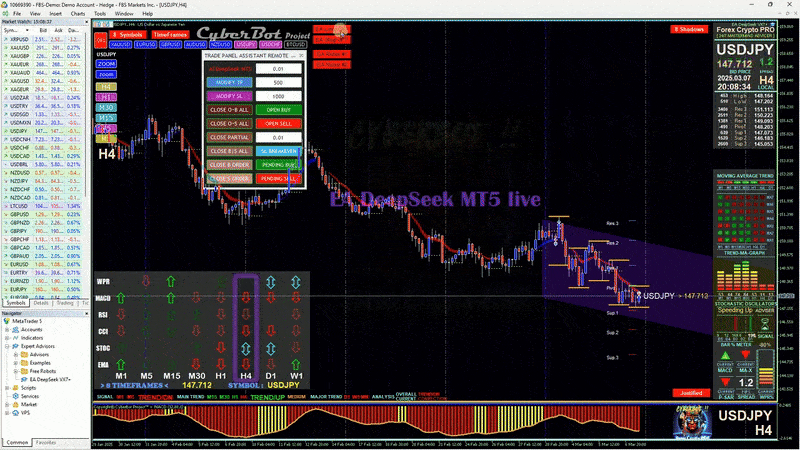This screenshot has width=800, height=450.
Task: Expand the Indicators node in Navigator
Action: point(7,338)
